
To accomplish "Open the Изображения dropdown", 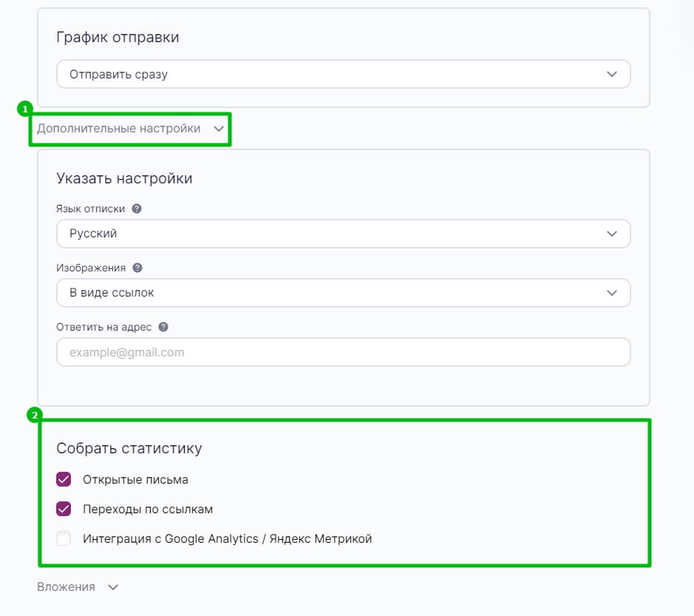I will coord(344,293).
